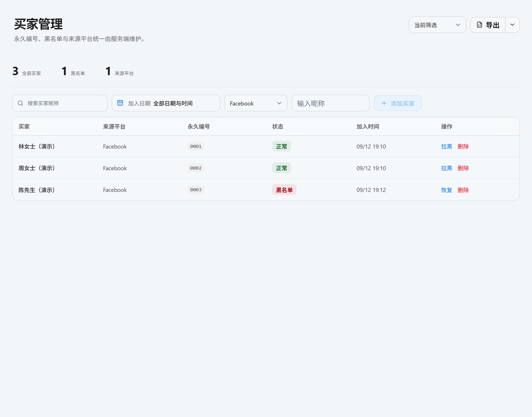Click the document icon on the 导出 button
Screen dimensions: 532x417
479,25
